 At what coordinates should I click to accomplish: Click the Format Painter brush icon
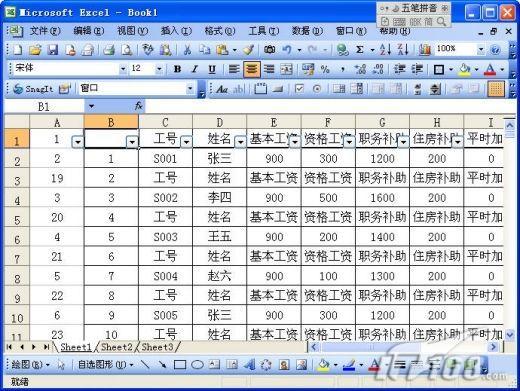coord(248,50)
